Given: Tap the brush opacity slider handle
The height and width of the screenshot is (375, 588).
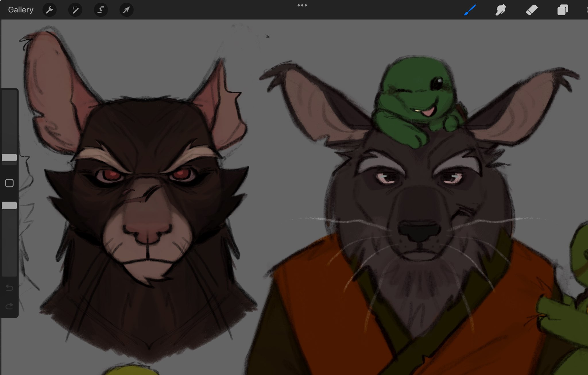Looking at the screenshot, I should [x=9, y=205].
